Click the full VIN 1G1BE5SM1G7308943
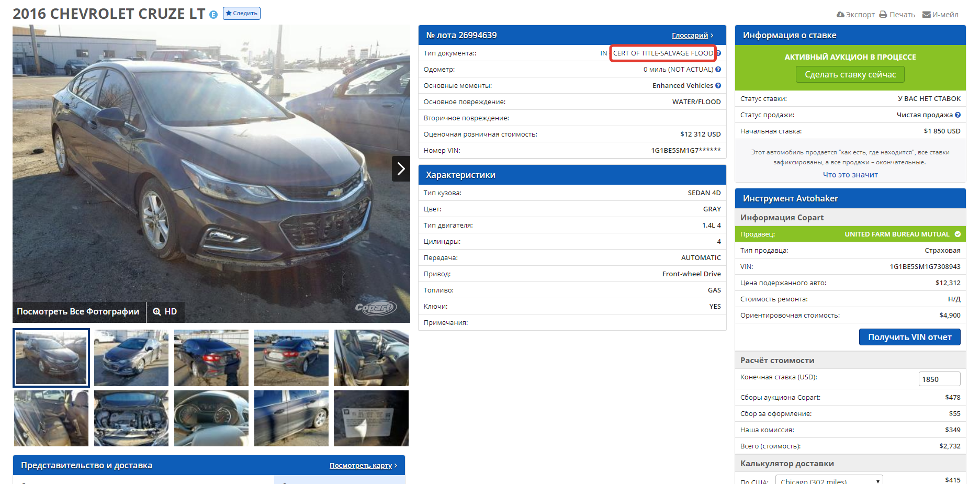 [925, 267]
